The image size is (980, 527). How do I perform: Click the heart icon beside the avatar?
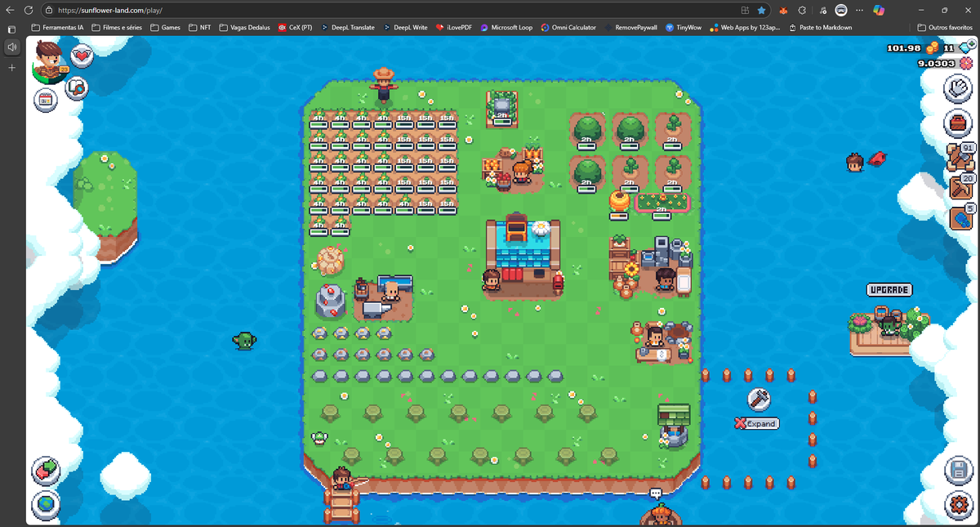tap(82, 56)
